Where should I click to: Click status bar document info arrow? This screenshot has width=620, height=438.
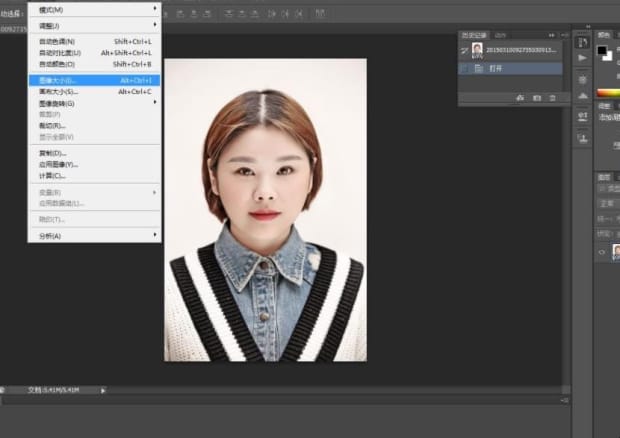(x=103, y=390)
